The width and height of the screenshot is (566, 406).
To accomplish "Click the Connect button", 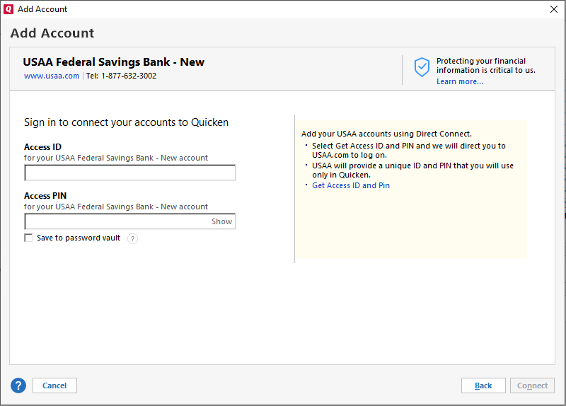I will click(x=532, y=385).
